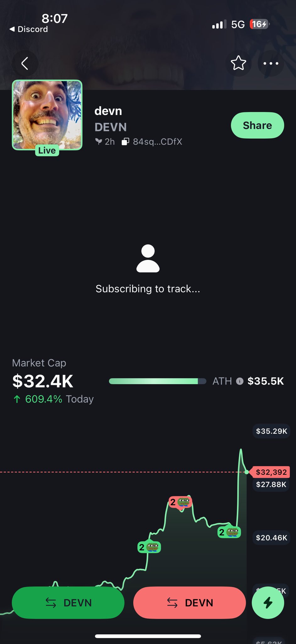Tap the lowest green buy marker on chart
296x644 pixels.
(149, 547)
